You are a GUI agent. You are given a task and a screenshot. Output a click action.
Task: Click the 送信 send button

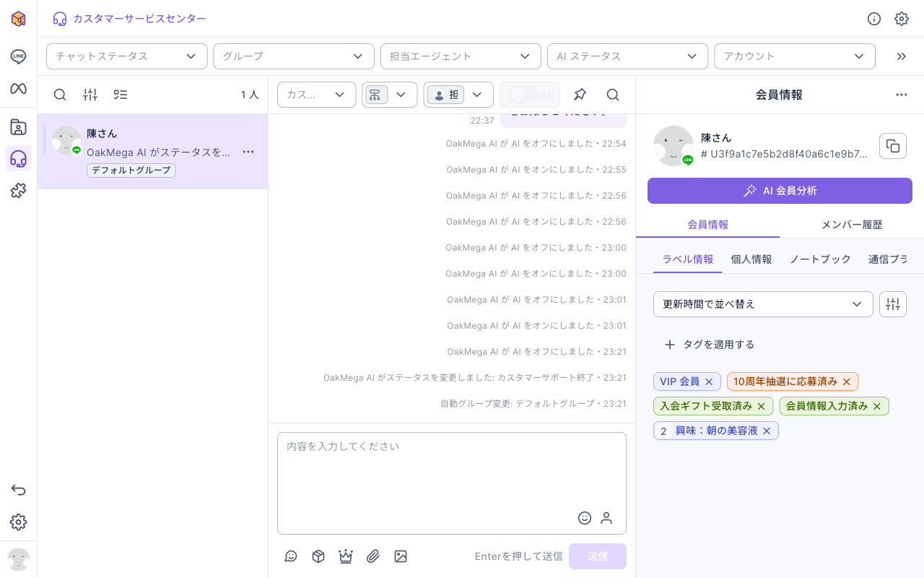pos(597,556)
